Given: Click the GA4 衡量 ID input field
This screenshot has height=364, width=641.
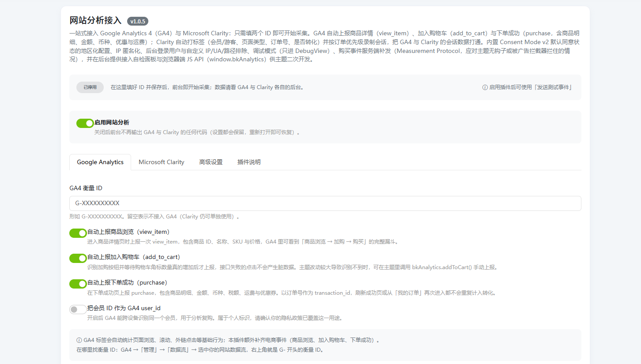Looking at the screenshot, I should click(325, 203).
